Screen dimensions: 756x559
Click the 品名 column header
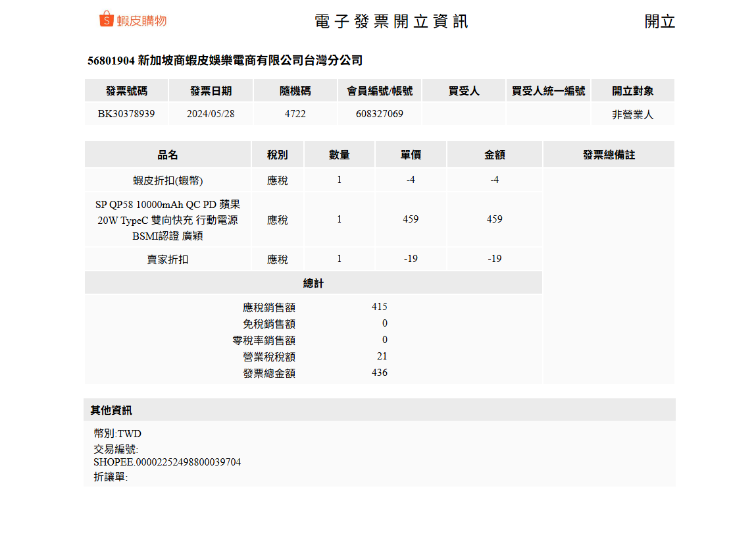pyautogui.click(x=168, y=155)
